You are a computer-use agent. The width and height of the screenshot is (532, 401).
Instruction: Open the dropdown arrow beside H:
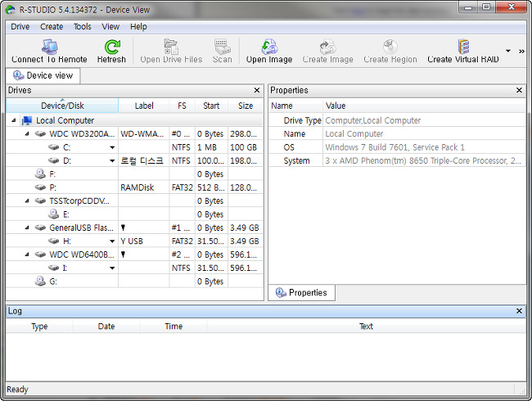(x=112, y=241)
